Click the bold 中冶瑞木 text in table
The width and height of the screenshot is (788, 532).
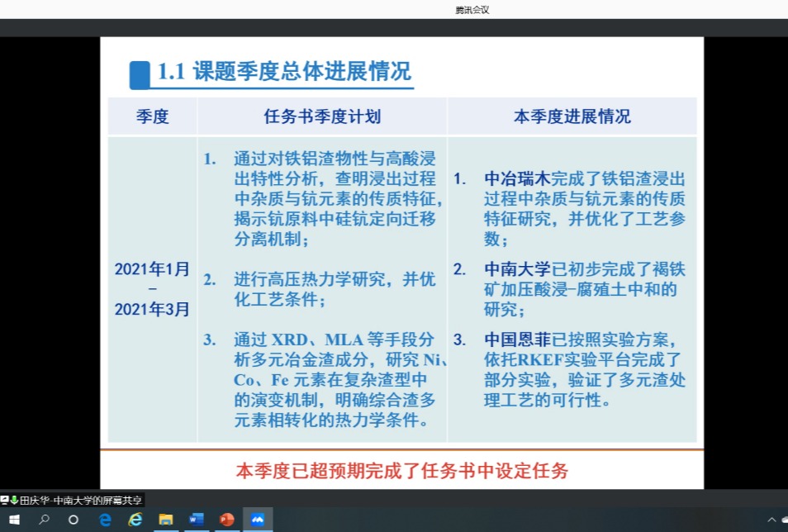517,178
